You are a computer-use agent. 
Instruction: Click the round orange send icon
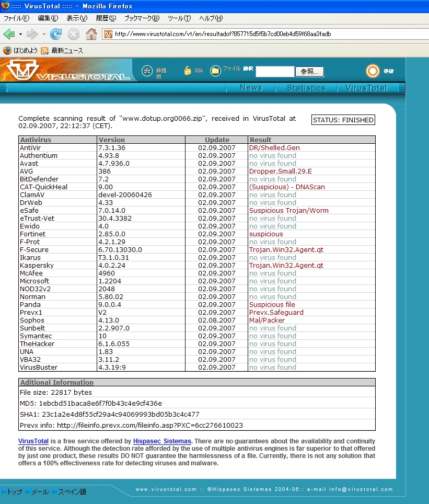tap(372, 71)
